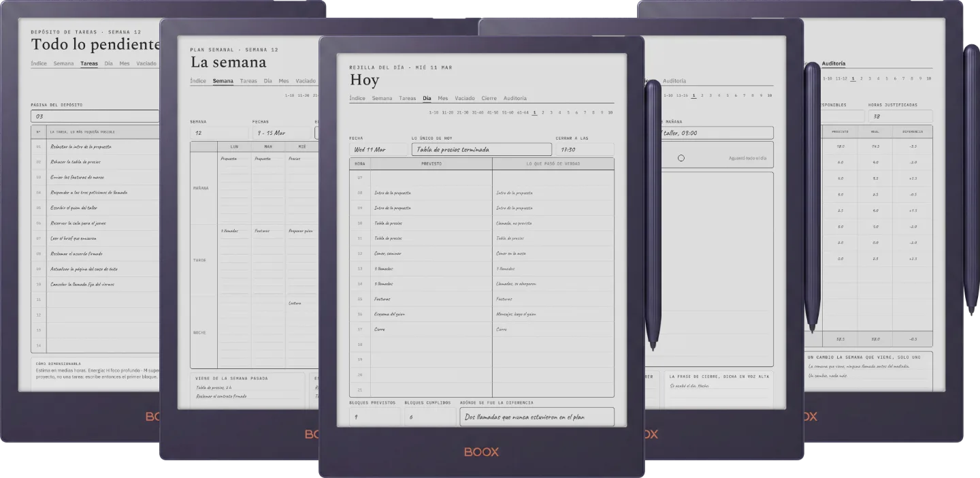Open the Índice tab on La semana page

point(198,81)
